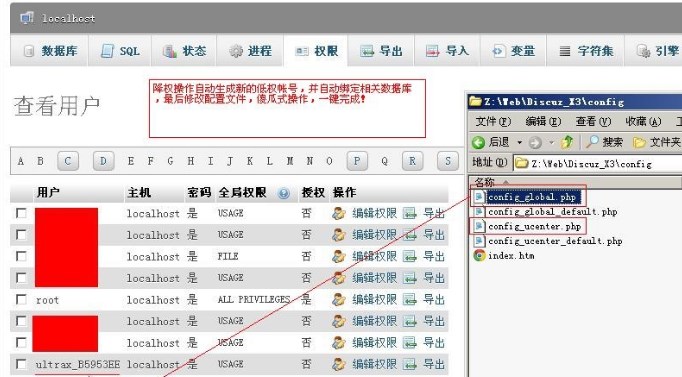Image resolution: width=682 pixels, height=377 pixels.
Task: Click the localhost server icon in header
Action: pyautogui.click(x=27, y=18)
